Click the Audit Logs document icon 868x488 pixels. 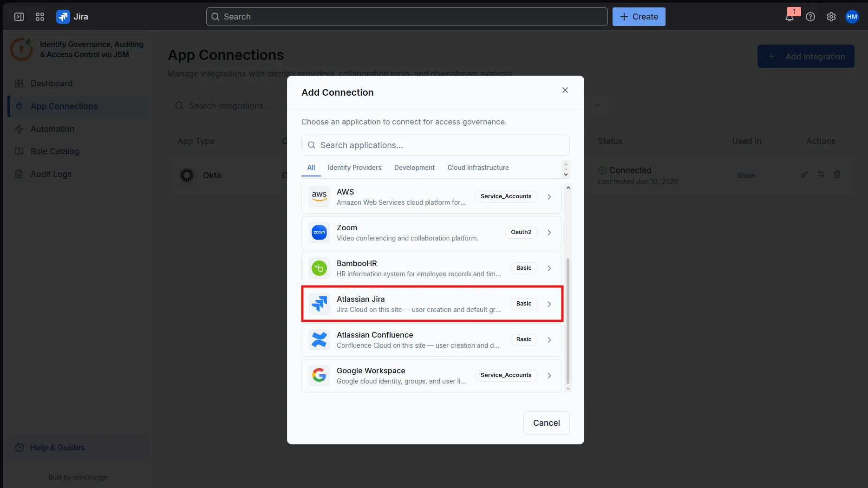coord(19,174)
